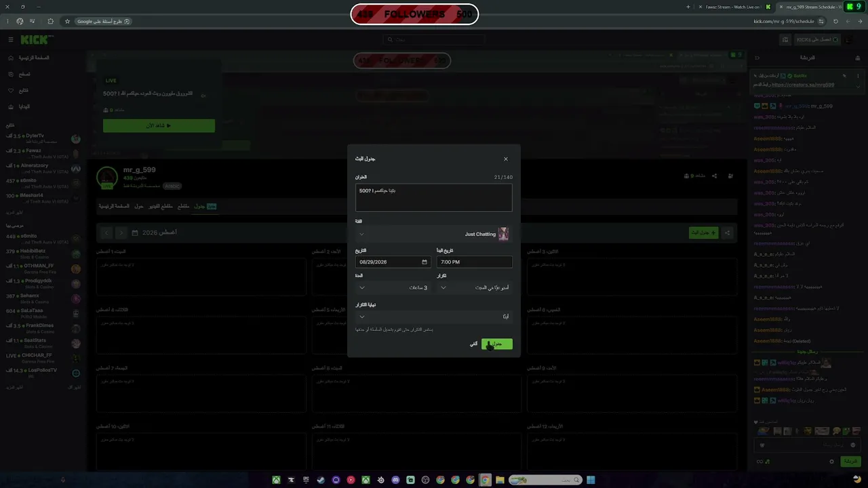Open the channel Home tab
The height and width of the screenshot is (488, 868).
[113, 206]
